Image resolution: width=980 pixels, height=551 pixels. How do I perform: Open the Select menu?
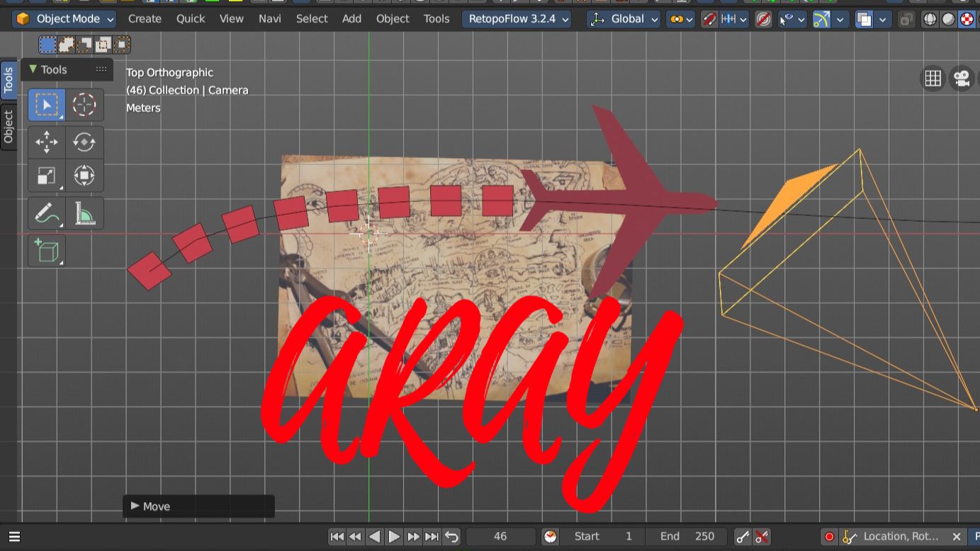pyautogui.click(x=312, y=19)
